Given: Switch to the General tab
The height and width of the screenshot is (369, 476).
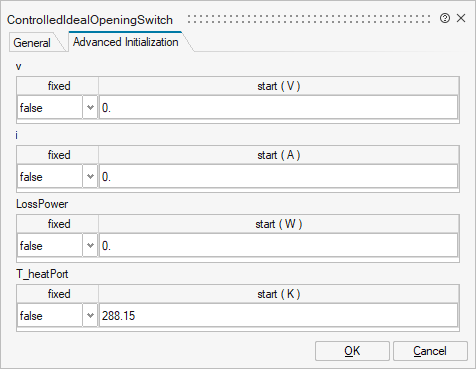Looking at the screenshot, I should coord(32,43).
